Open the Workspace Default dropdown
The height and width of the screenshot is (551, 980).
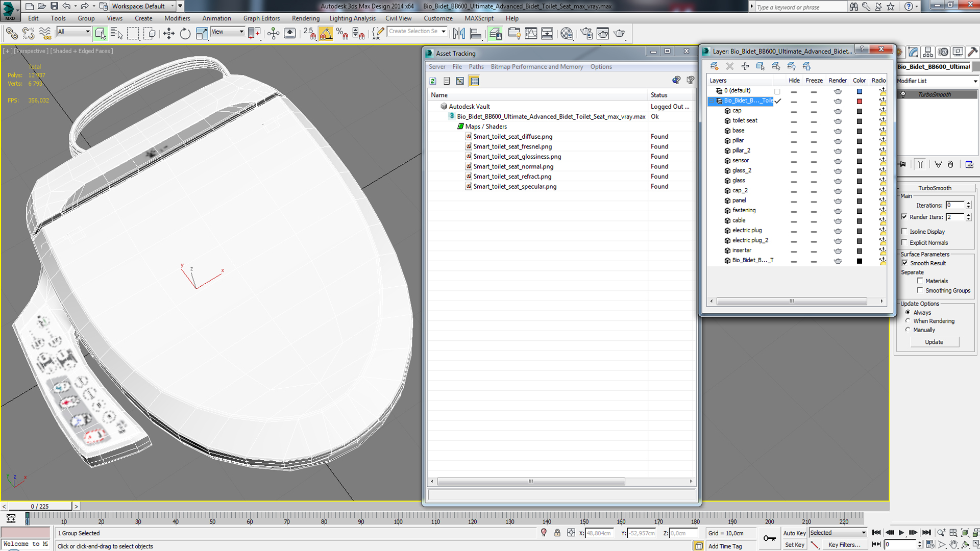pos(143,6)
